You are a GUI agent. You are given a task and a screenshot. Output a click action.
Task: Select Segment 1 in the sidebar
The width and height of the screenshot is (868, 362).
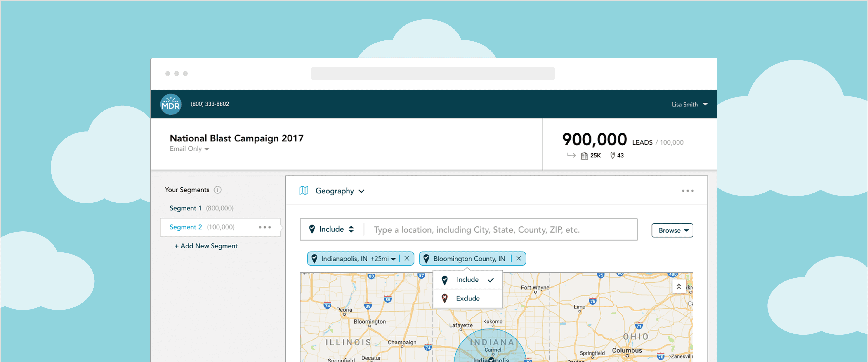[x=201, y=208]
